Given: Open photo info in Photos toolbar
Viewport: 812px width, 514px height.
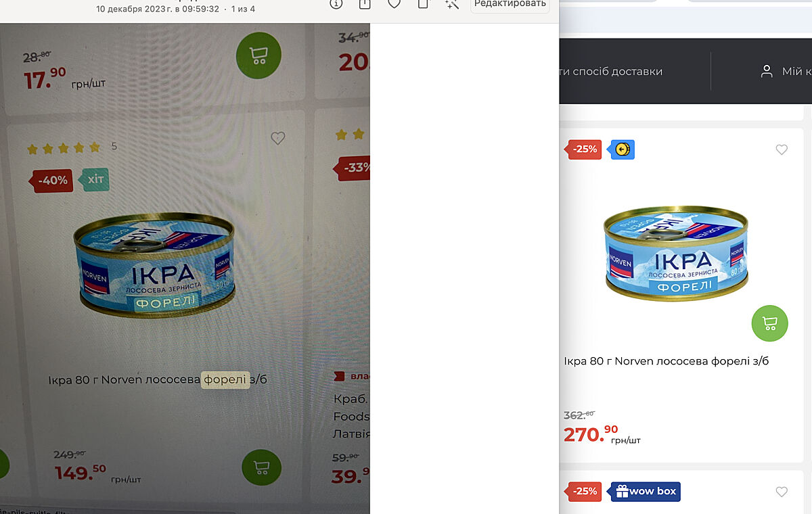Looking at the screenshot, I should click(336, 3).
